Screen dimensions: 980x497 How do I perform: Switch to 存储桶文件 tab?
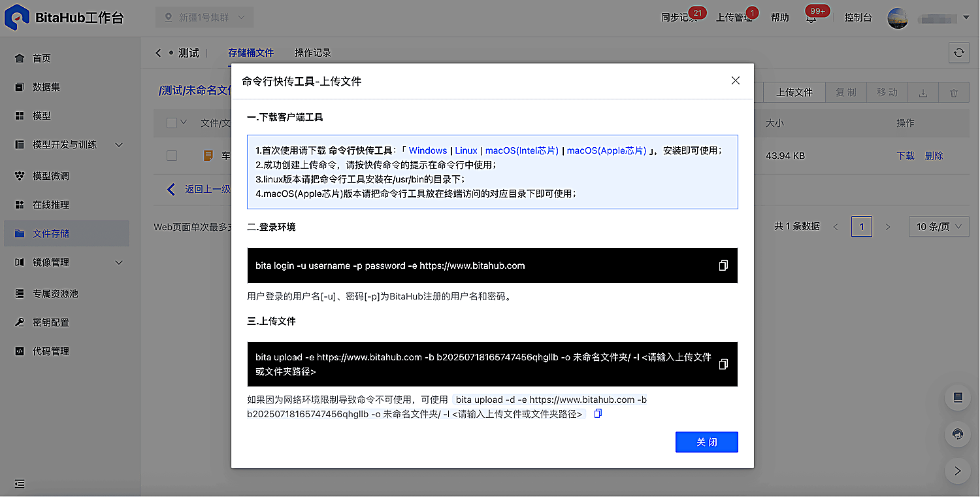point(251,53)
